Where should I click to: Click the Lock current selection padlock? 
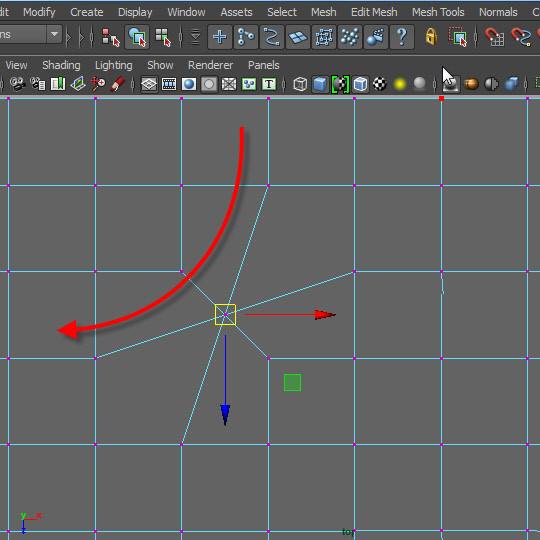click(431, 37)
